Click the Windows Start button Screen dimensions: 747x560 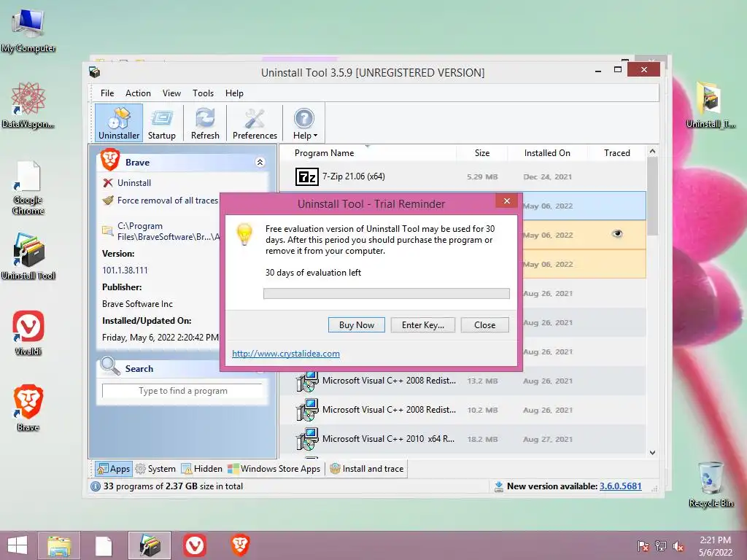[18, 545]
